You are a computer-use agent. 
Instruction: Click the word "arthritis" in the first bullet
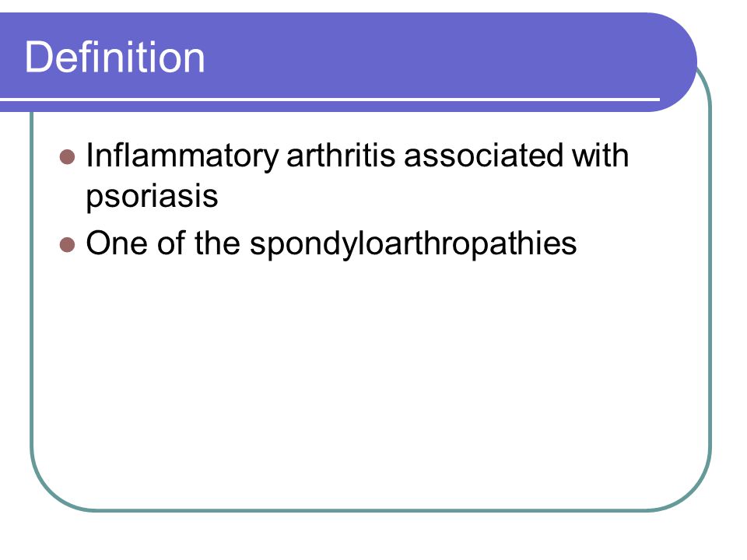pyautogui.click(x=341, y=156)
